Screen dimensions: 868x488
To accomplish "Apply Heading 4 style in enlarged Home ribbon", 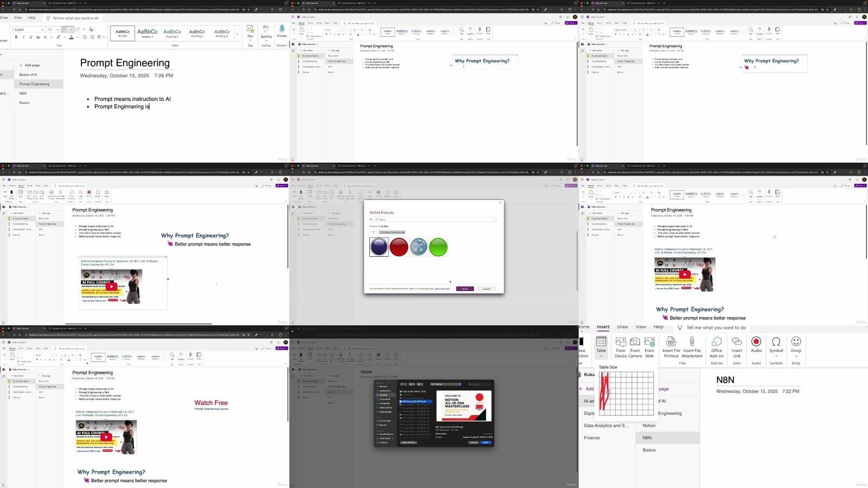I will click(x=221, y=33).
